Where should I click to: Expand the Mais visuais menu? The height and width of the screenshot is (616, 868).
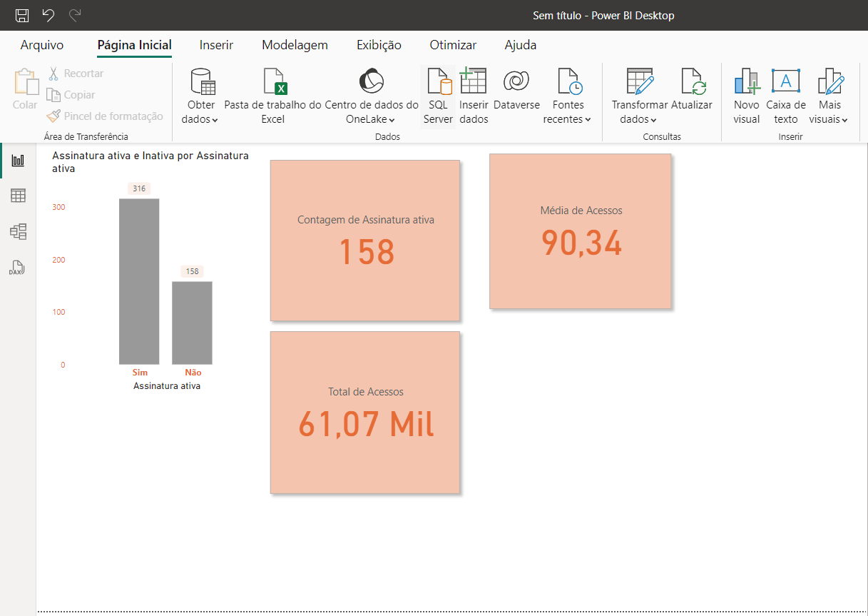point(829,96)
